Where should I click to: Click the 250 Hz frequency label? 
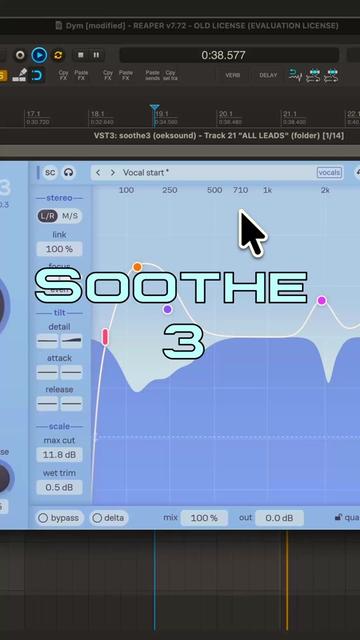click(x=170, y=190)
